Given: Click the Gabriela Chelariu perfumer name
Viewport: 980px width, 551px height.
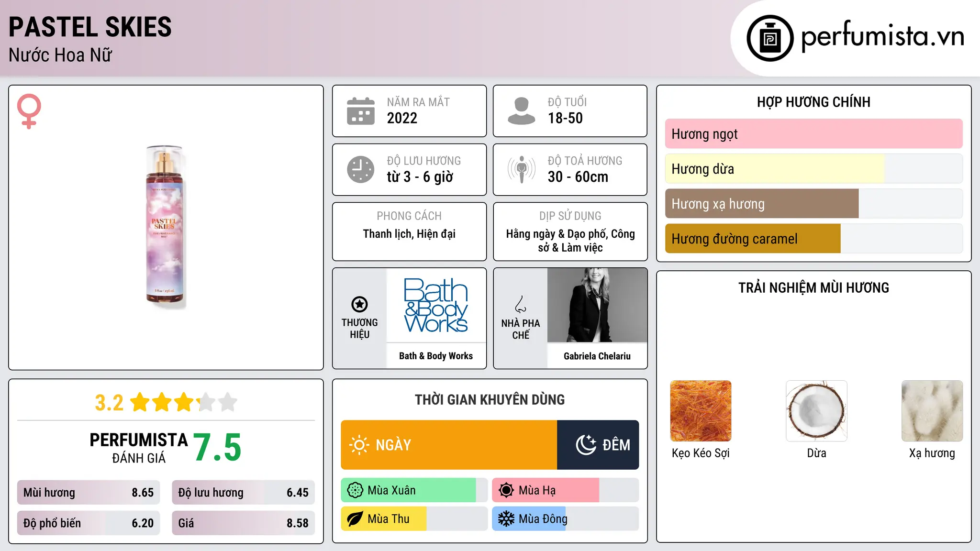Looking at the screenshot, I should 597,356.
